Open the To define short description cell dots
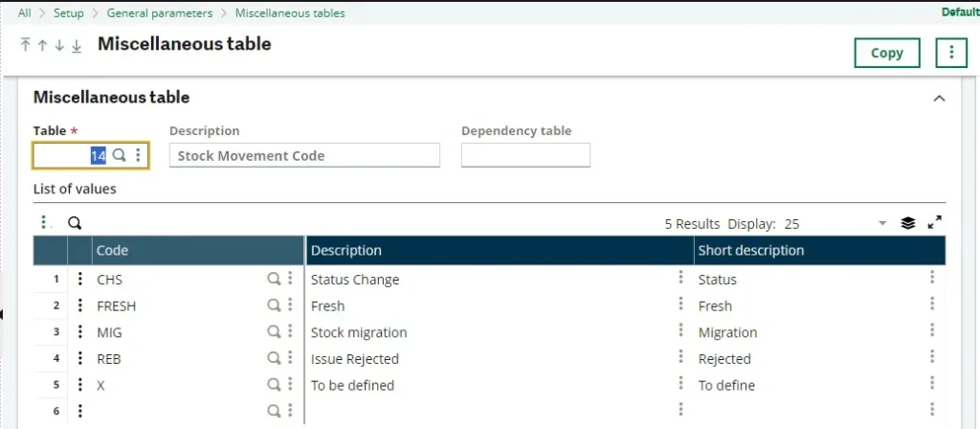 [x=932, y=383]
